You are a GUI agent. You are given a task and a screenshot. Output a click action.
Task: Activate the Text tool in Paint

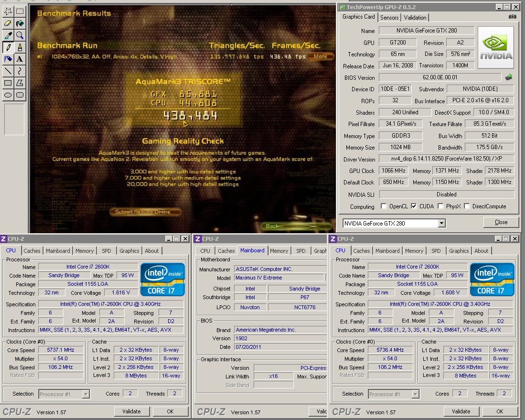pyautogui.click(x=20, y=59)
